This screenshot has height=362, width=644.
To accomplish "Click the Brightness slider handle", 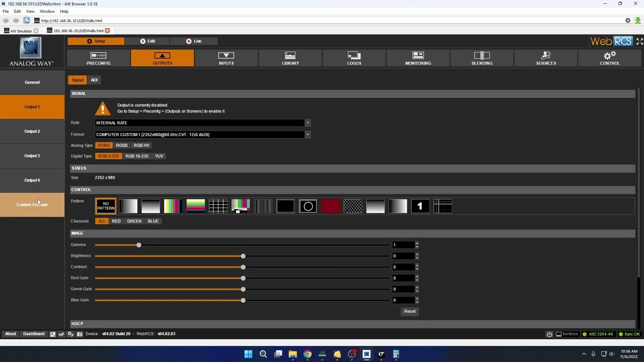I will [x=243, y=256].
